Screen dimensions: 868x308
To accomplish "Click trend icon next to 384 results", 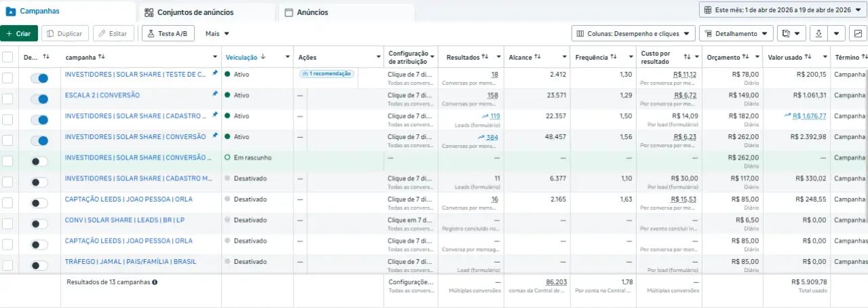I will tap(481, 136).
